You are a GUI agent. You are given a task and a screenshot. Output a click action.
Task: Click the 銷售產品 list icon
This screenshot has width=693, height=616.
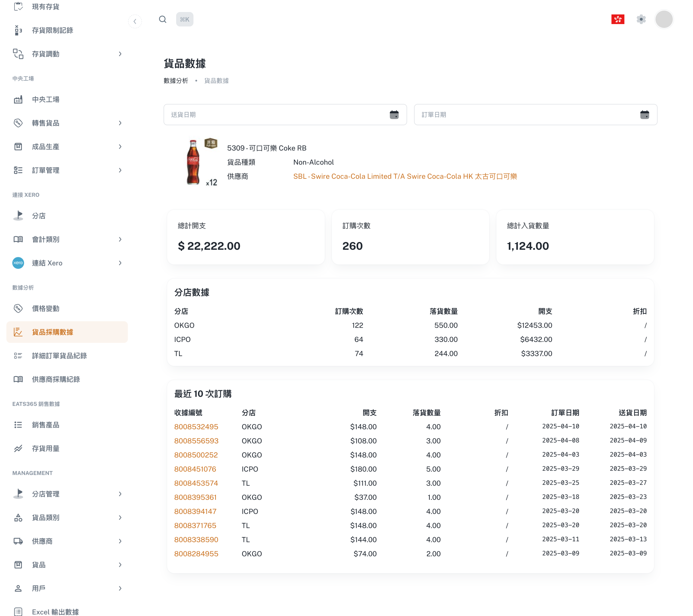(18, 425)
